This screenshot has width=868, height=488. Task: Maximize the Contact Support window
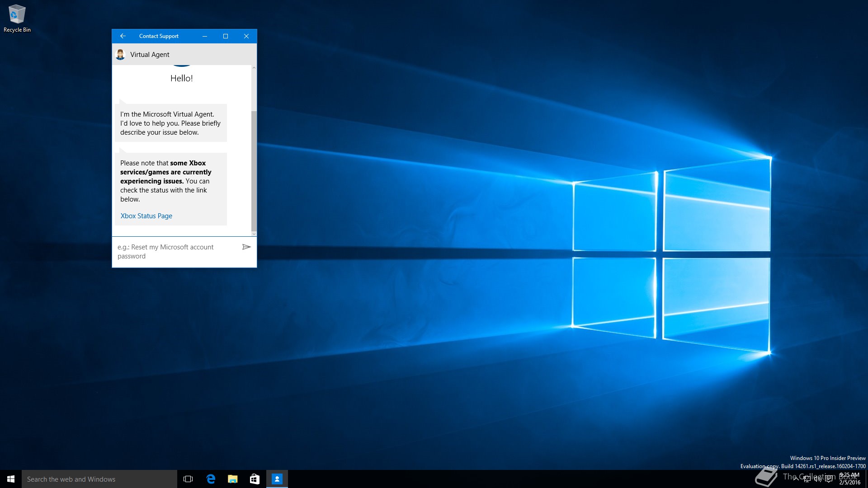pos(226,36)
